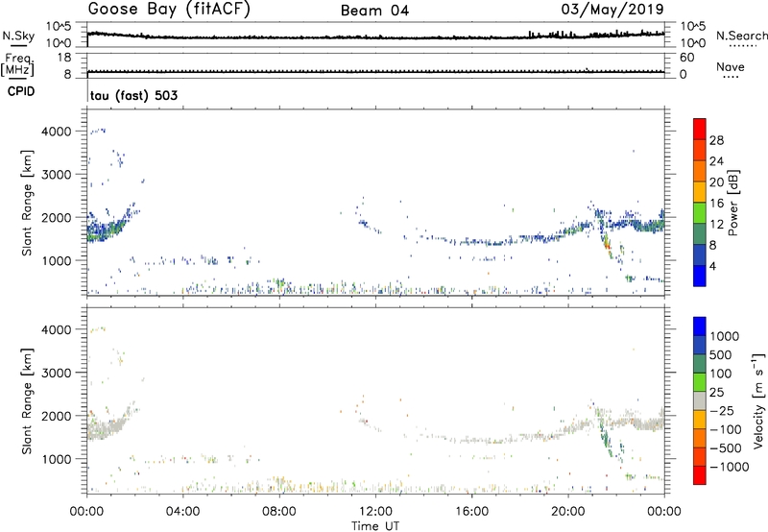Click the "Beam 04" header label
768x532 pixels.
(x=374, y=11)
